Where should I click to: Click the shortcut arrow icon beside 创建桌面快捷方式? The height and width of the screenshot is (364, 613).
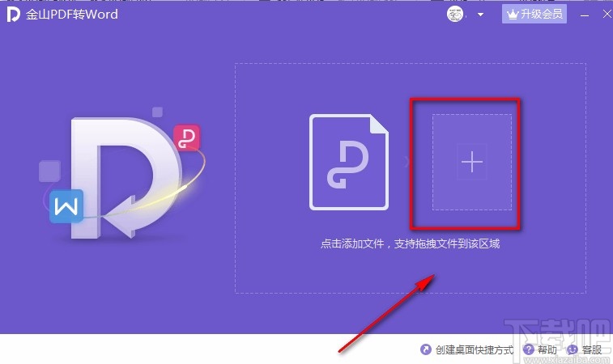426,349
